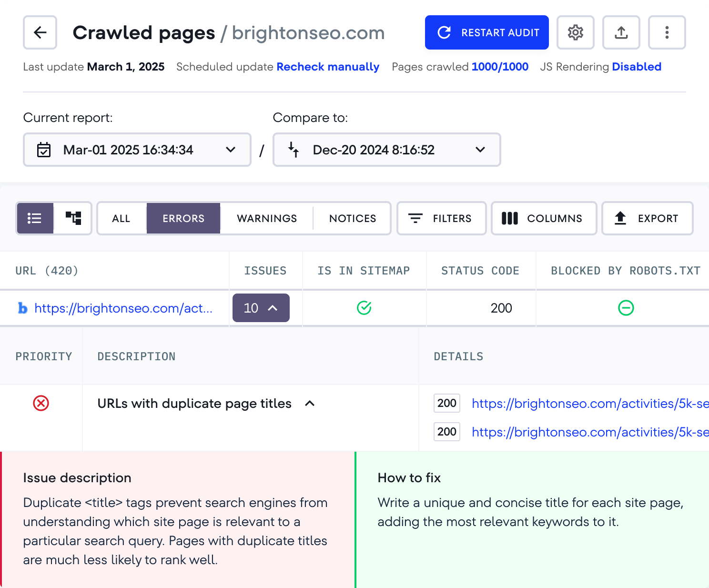The width and height of the screenshot is (709, 588).
Task: Click the red error priority icon
Action: (41, 403)
